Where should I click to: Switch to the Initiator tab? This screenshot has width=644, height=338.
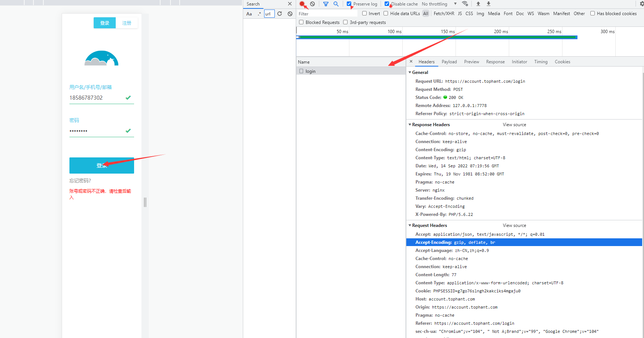click(519, 62)
